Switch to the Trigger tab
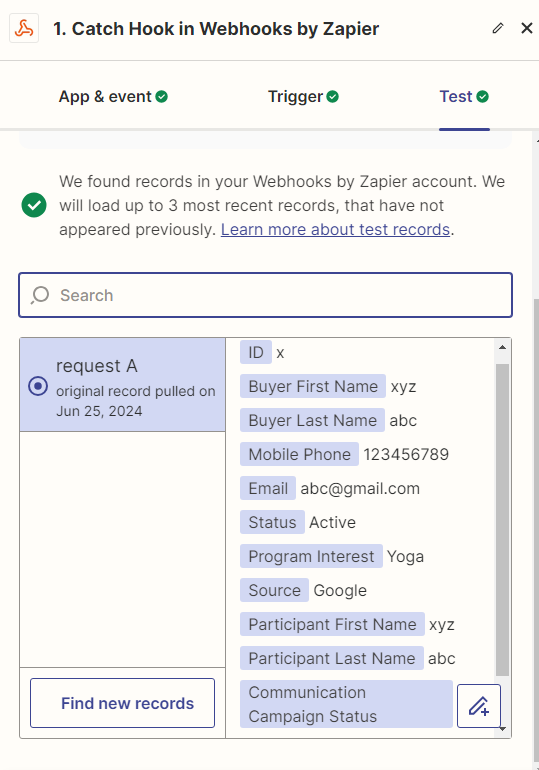This screenshot has height=770, width=539. [303, 97]
